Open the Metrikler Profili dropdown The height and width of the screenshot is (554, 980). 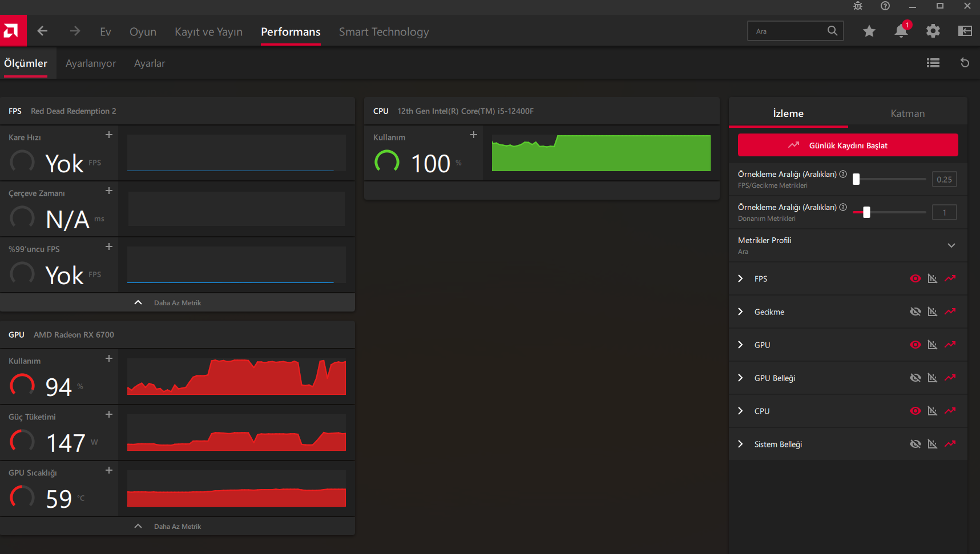(951, 246)
